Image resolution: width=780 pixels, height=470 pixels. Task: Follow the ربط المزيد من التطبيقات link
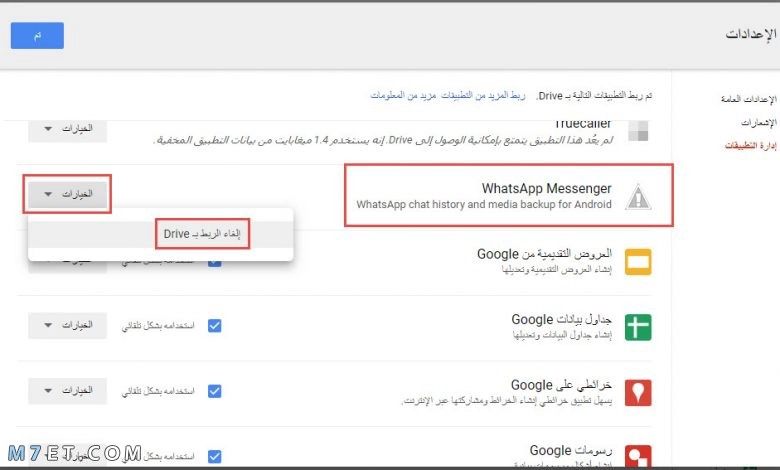483,95
